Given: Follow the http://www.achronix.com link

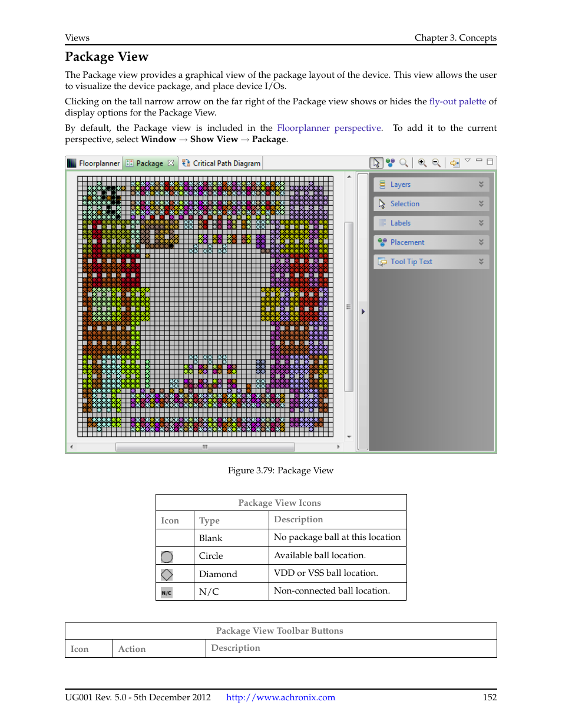Looking at the screenshot, I should coord(280,697).
